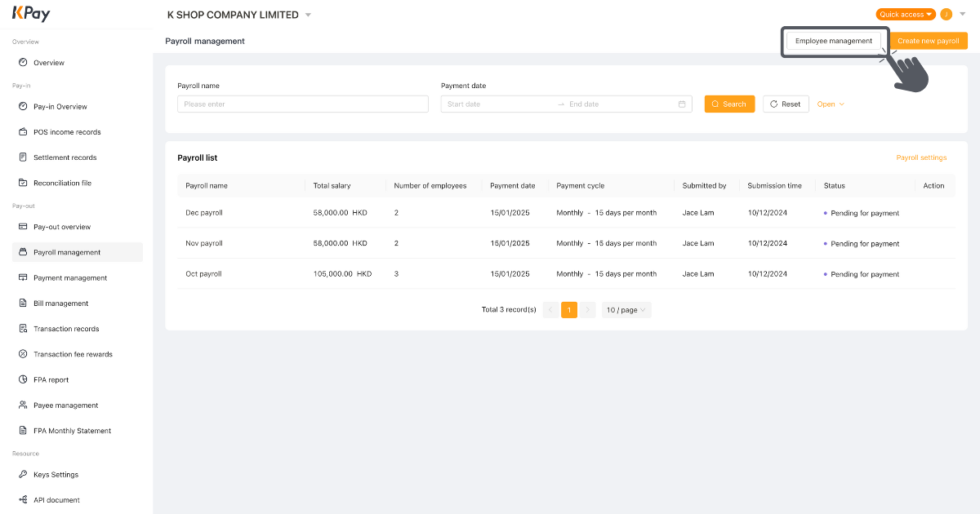Open the Payroll settings link
This screenshot has height=514, width=980.
(922, 157)
